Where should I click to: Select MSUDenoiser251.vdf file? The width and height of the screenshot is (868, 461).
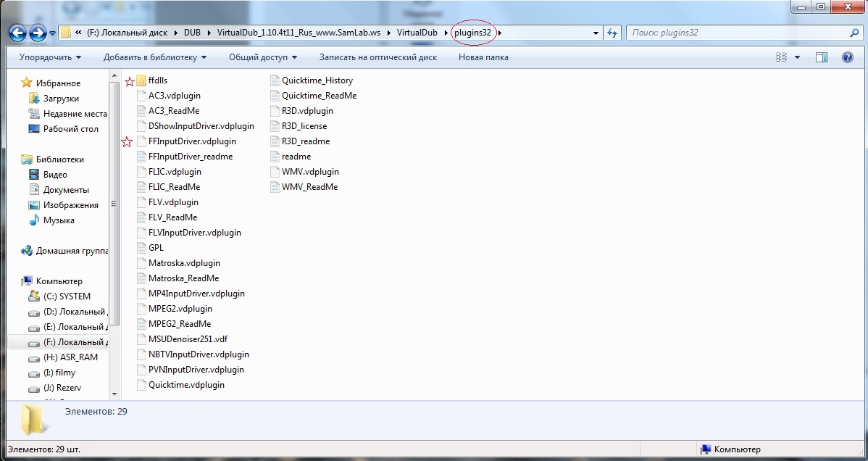pos(188,339)
